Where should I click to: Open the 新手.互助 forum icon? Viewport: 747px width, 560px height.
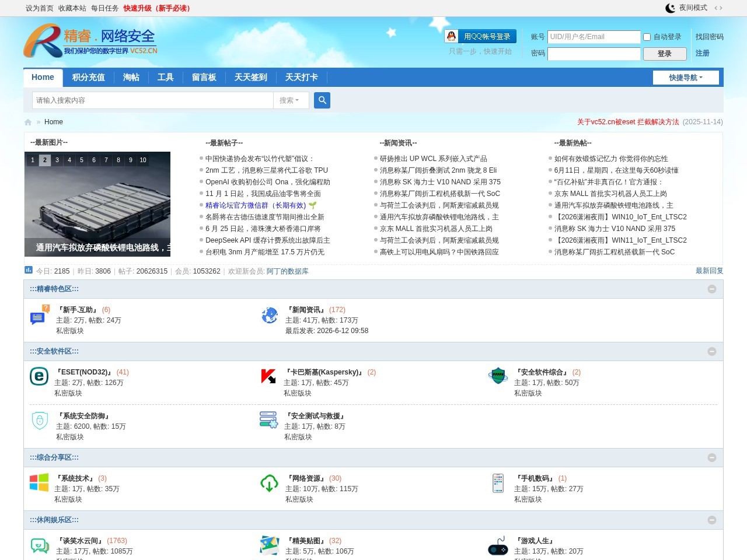point(40,315)
